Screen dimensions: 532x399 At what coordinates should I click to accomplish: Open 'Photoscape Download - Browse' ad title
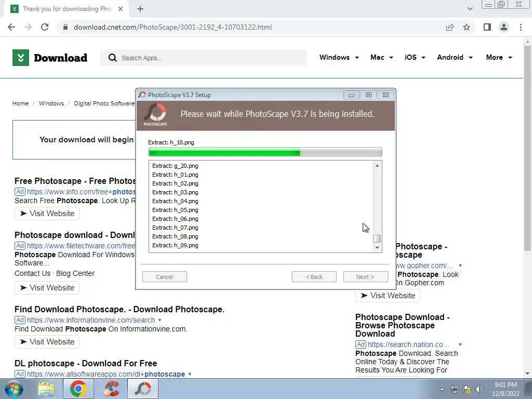(x=403, y=325)
